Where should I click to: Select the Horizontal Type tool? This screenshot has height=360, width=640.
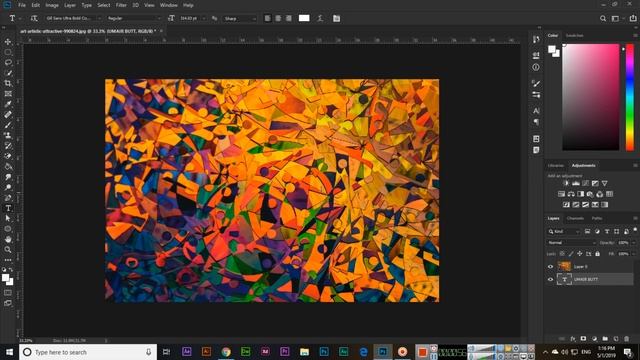click(8, 208)
